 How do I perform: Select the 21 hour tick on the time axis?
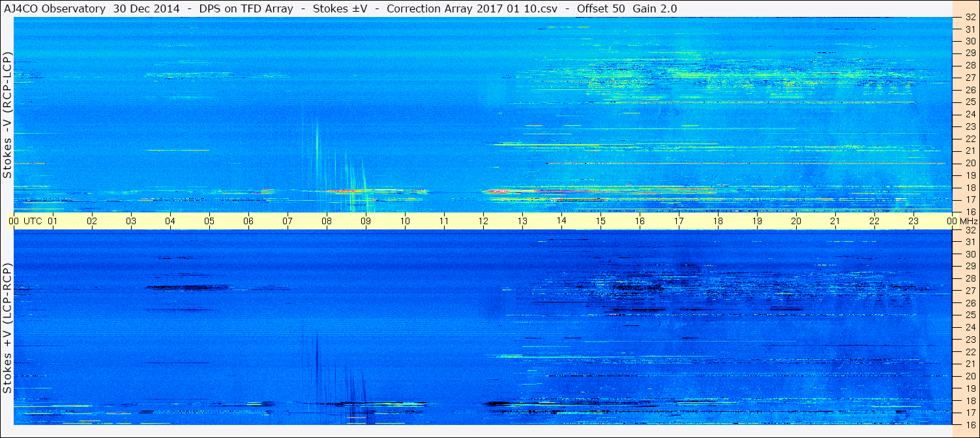835,221
